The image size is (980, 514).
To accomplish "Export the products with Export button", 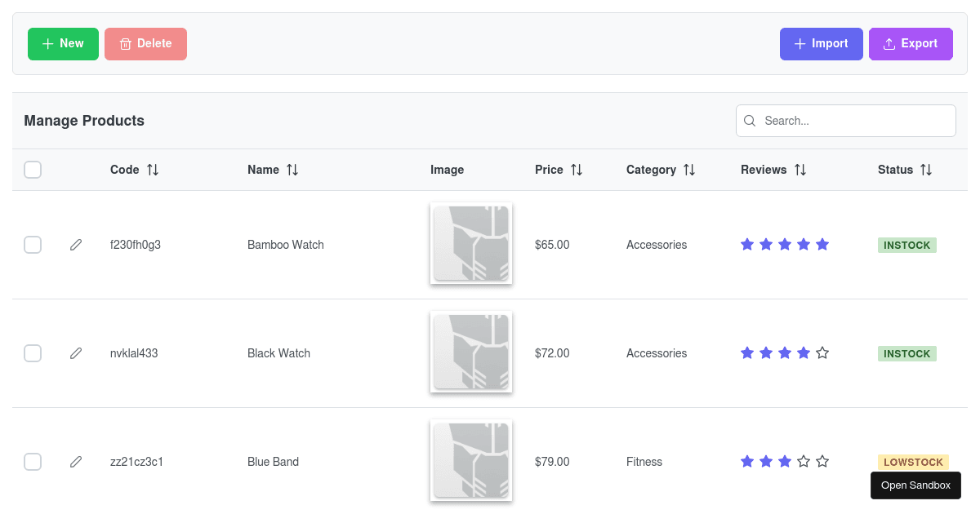I will pyautogui.click(x=911, y=44).
